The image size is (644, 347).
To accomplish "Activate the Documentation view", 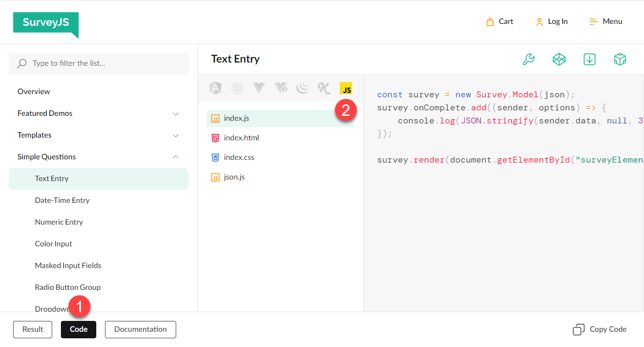I will click(x=140, y=329).
